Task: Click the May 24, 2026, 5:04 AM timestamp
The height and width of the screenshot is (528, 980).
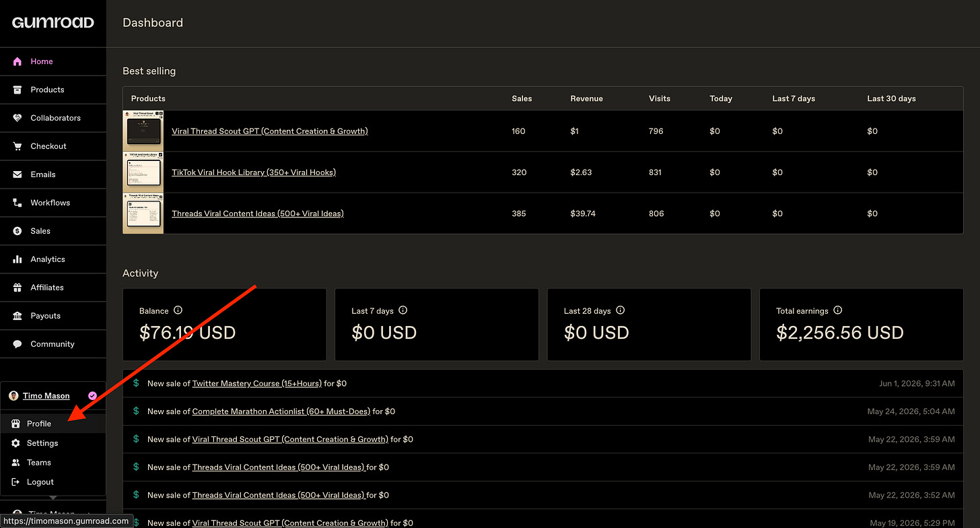Action: pyautogui.click(x=911, y=411)
